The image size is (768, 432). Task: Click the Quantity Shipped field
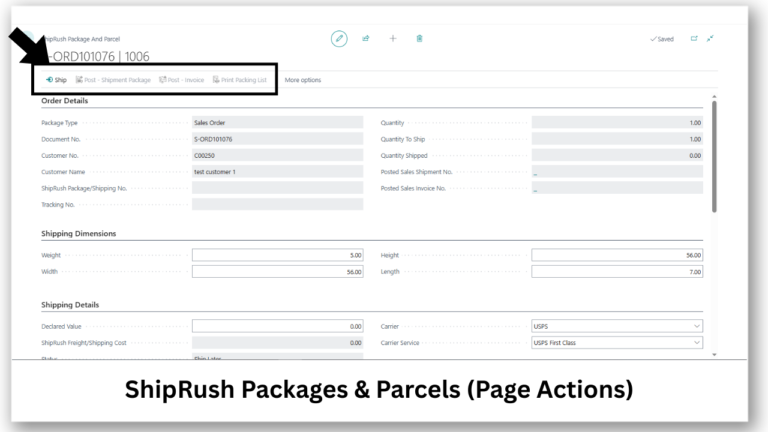pos(617,155)
